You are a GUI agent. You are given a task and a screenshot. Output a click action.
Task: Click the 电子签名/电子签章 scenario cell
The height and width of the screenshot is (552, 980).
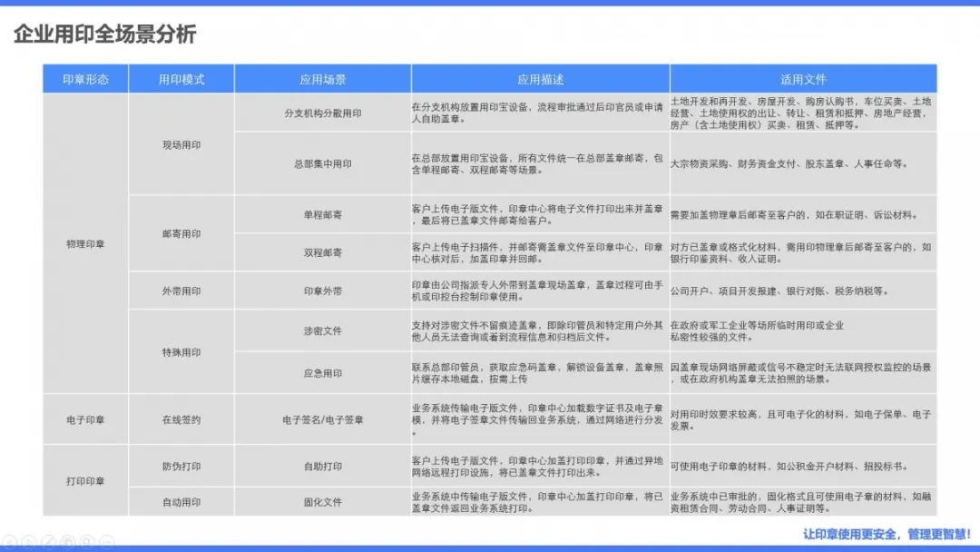[x=322, y=419]
